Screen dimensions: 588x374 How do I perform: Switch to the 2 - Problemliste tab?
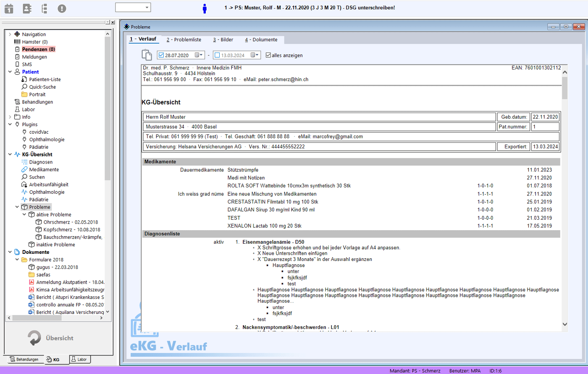coord(184,40)
